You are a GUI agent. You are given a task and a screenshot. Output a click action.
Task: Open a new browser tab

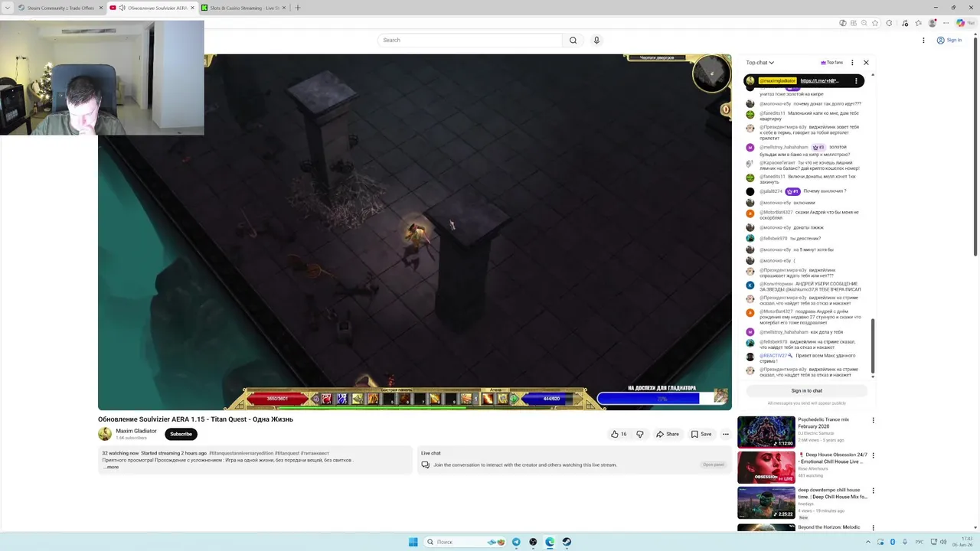point(298,8)
